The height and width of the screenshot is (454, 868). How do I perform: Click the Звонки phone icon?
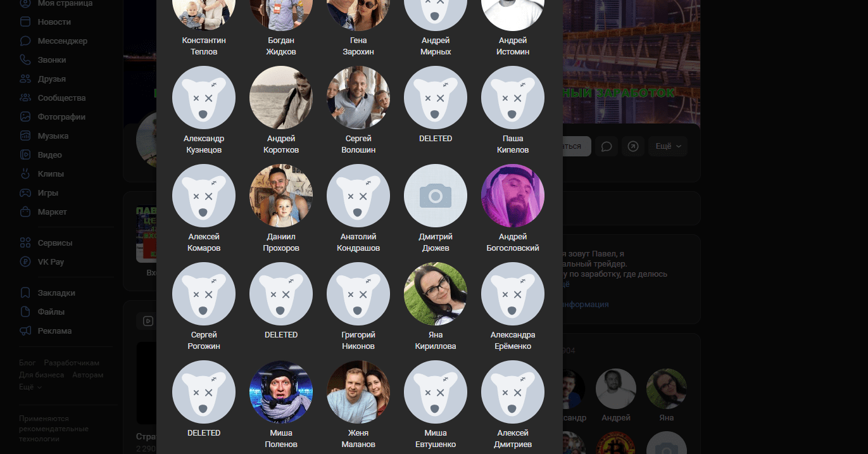[x=25, y=60]
